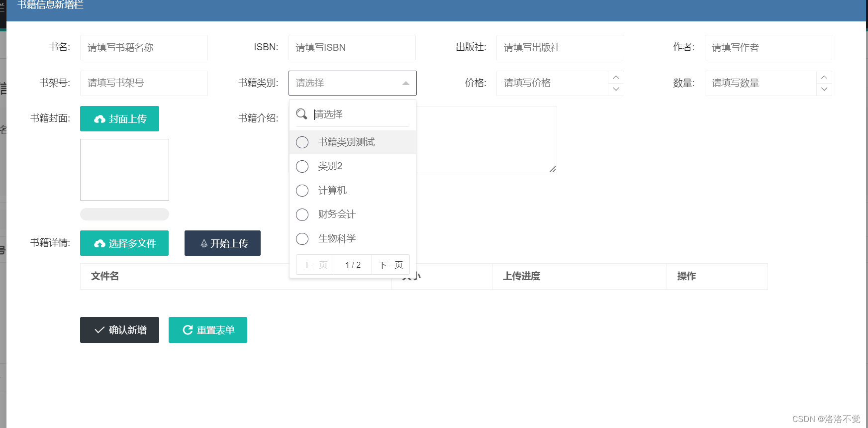Click the small upload icon beside 开始上传
This screenshot has height=428, width=868.
[204, 243]
